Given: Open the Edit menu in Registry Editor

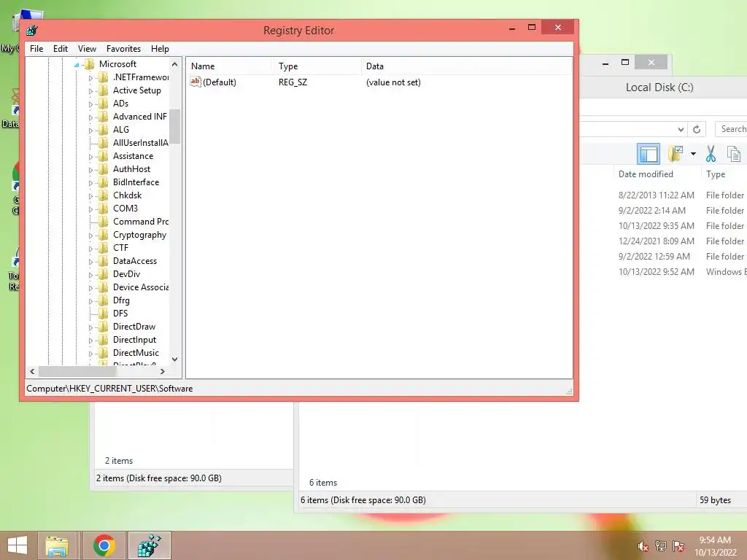Looking at the screenshot, I should pos(60,49).
